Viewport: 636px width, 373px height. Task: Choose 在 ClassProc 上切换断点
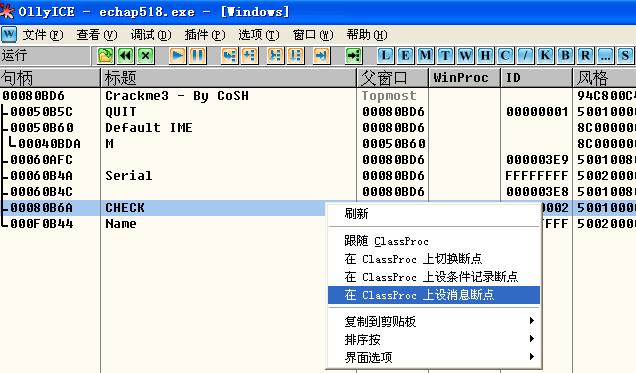tap(434, 259)
